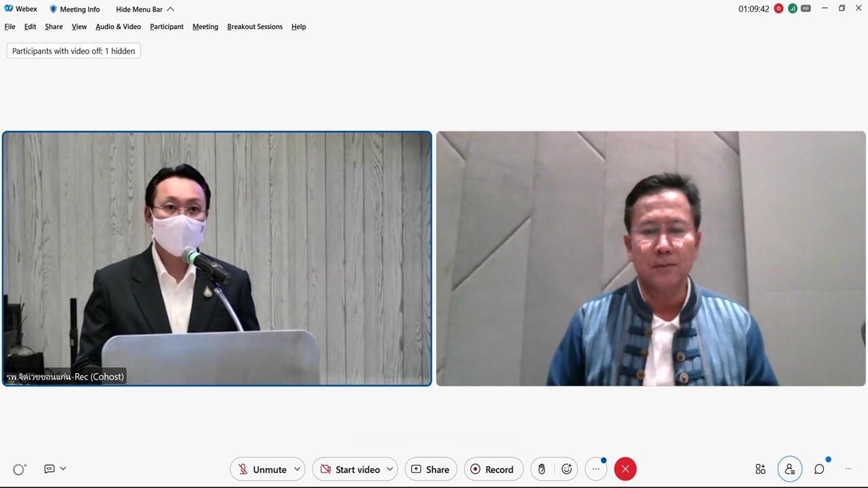Screen dimensions: 868x488
Task: Click the raise hand icon
Action: click(x=541, y=469)
